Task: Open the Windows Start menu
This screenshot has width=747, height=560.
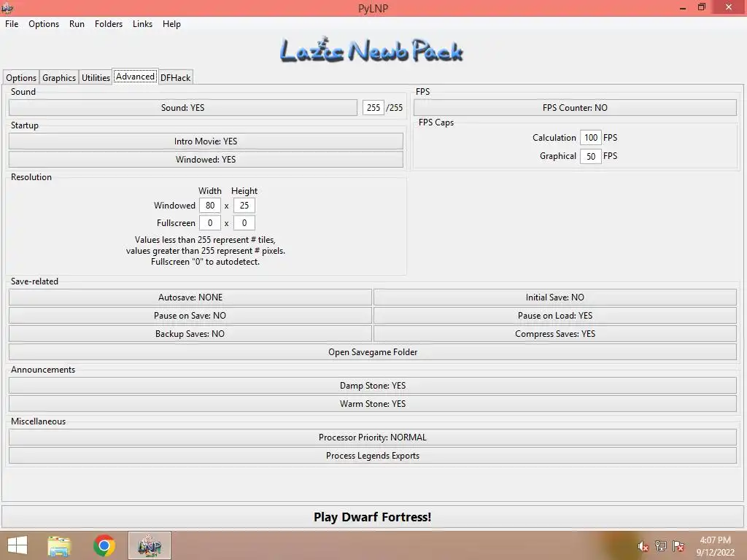Action: tap(18, 545)
